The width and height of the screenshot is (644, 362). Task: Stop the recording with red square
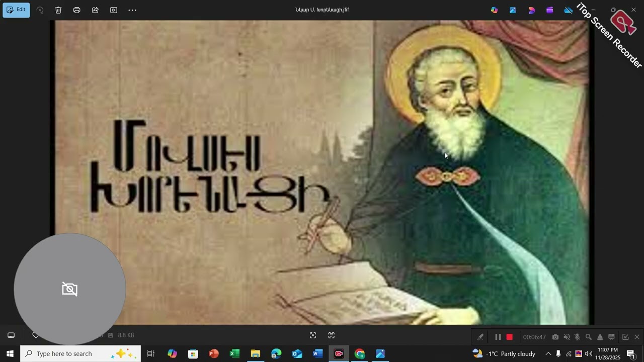point(509,337)
